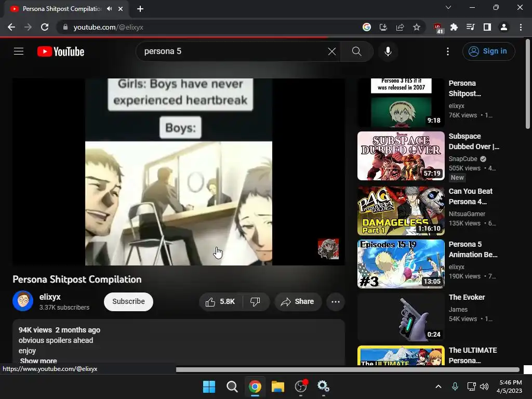Go back with the browser back arrow
The image size is (532, 399).
[x=11, y=27]
